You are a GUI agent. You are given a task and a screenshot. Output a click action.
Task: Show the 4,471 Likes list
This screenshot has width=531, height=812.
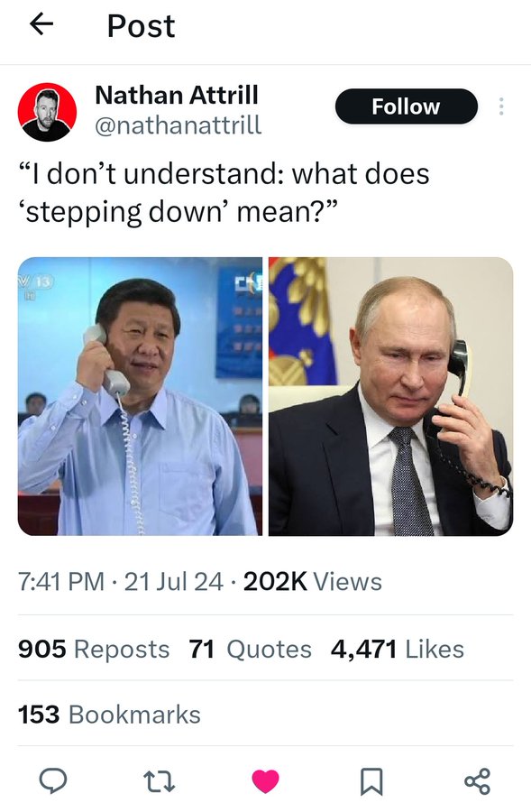pos(398,649)
